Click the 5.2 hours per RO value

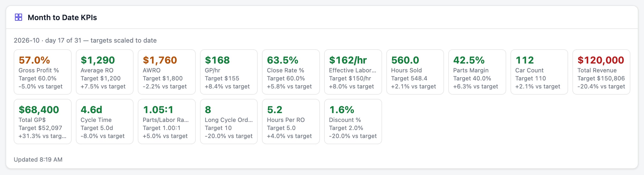(x=275, y=110)
